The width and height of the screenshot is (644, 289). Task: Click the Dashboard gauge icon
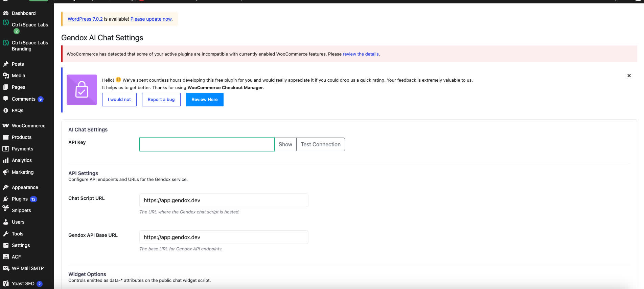6,13
